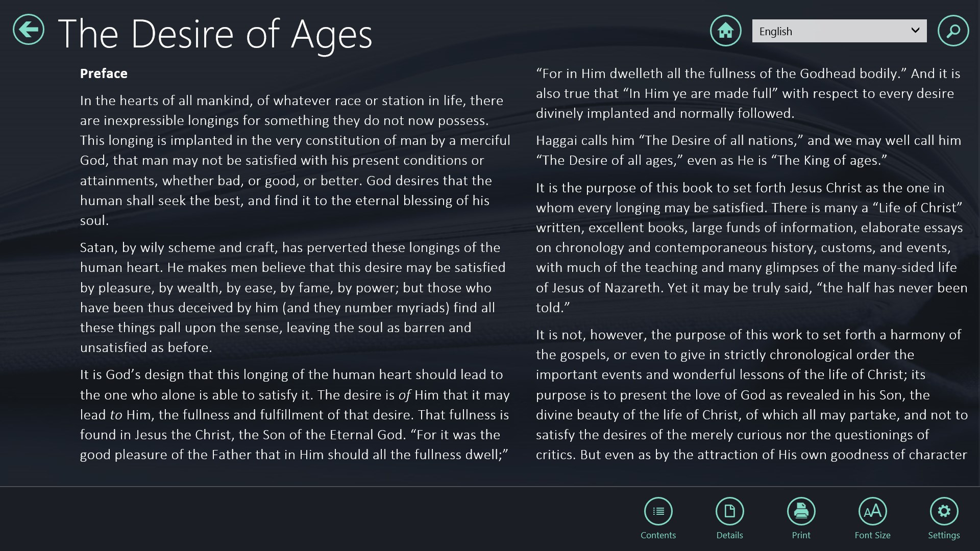Open the Settings panel
Screen dimensions: 980x551
click(x=944, y=511)
